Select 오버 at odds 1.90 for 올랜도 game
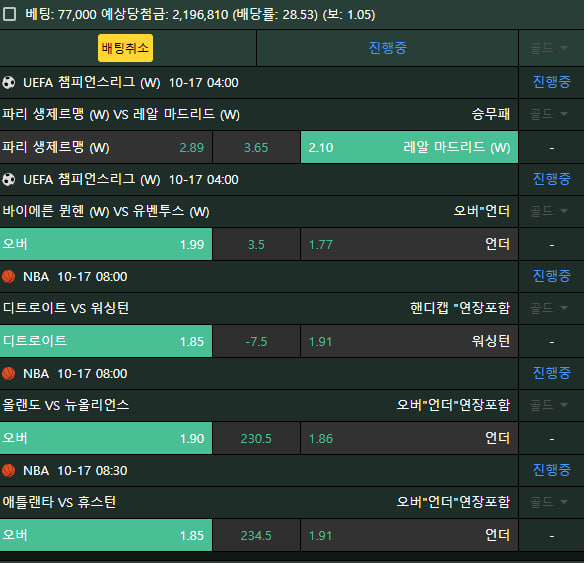Image resolution: width=587 pixels, height=563 pixels. pyautogui.click(x=106, y=438)
